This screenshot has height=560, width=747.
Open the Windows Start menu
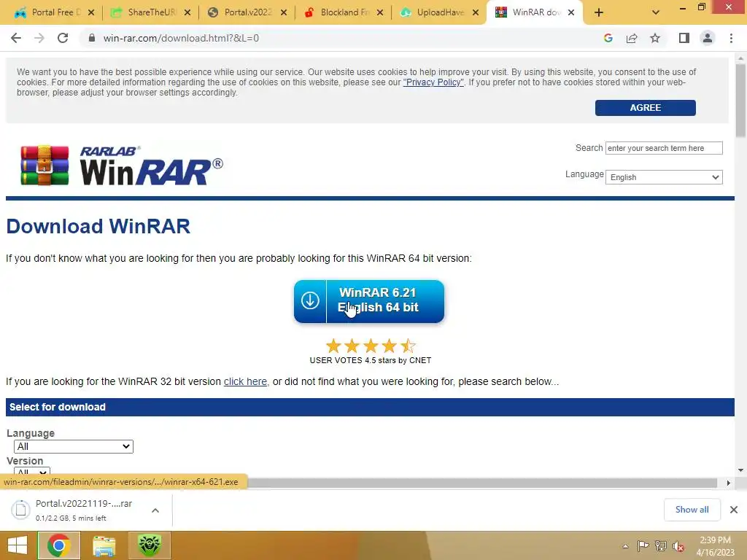18,545
